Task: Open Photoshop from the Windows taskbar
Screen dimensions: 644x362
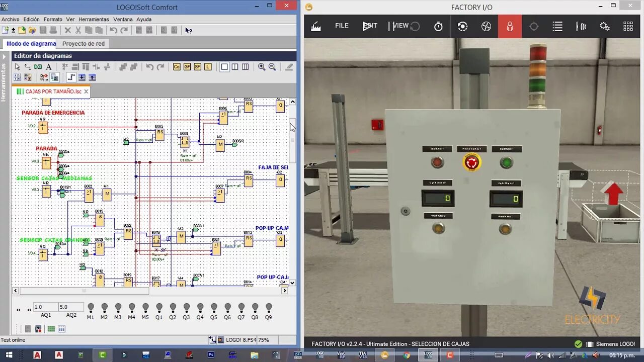Action: coord(211,355)
